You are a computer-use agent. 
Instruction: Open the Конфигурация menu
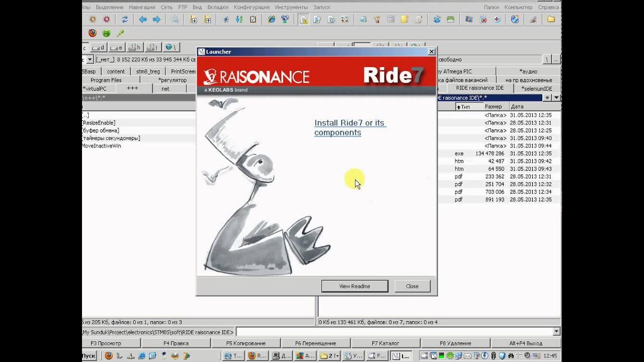coord(252,8)
